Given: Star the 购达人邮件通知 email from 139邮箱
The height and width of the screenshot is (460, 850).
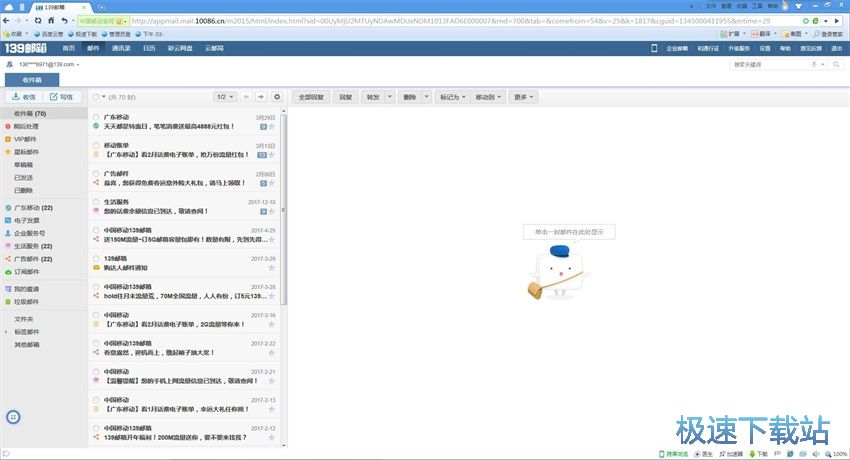Looking at the screenshot, I should [272, 268].
